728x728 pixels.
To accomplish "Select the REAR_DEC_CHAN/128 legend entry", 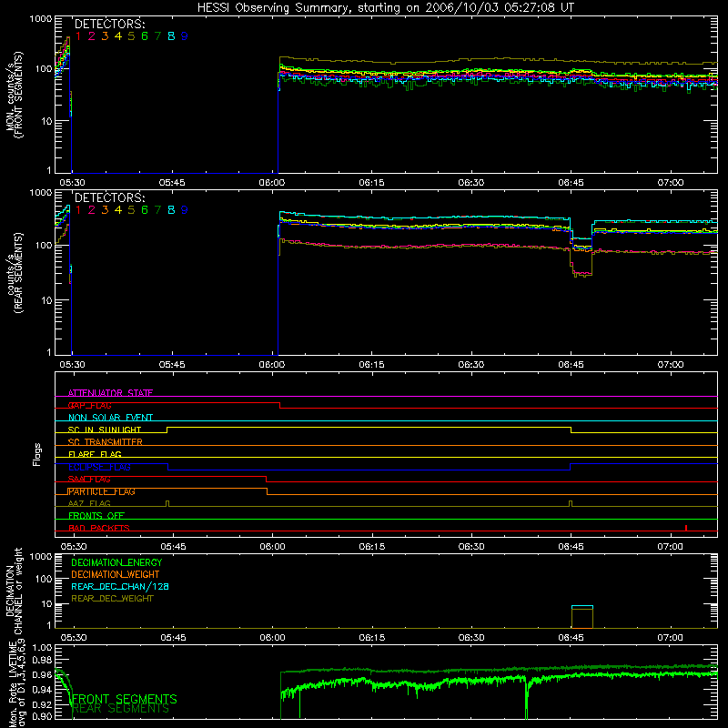I will click(120, 586).
